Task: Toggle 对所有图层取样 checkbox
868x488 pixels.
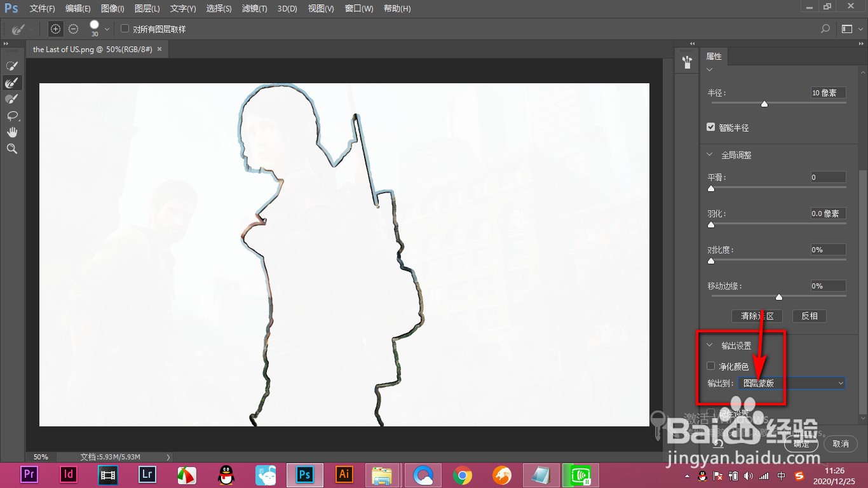Action: pos(125,29)
